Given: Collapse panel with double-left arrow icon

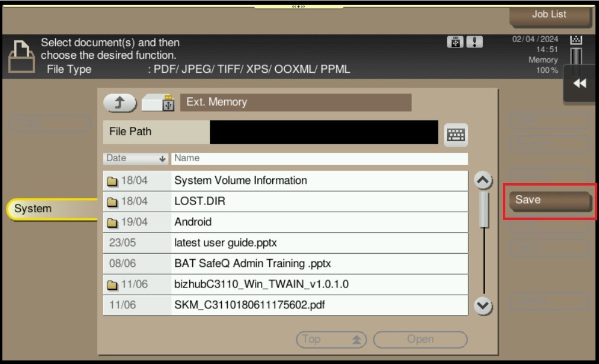Looking at the screenshot, I should pyautogui.click(x=579, y=84).
